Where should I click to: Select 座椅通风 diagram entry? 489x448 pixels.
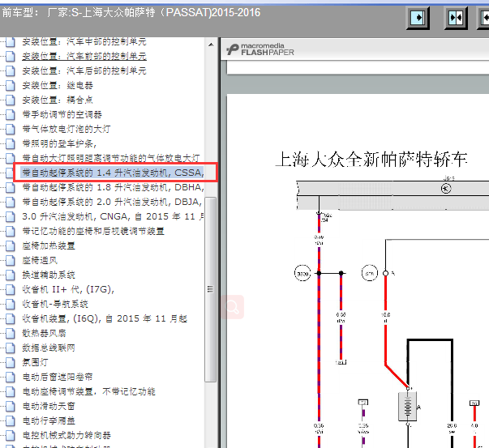click(40, 260)
